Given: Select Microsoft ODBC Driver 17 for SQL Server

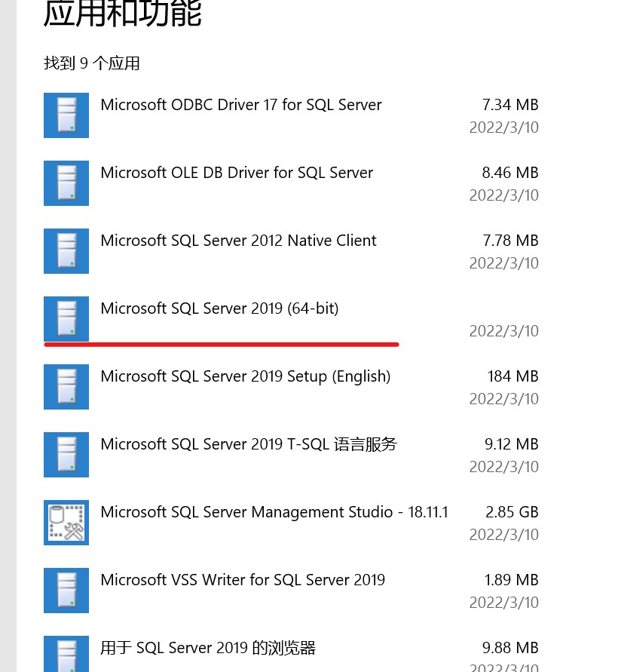Looking at the screenshot, I should point(241,105).
